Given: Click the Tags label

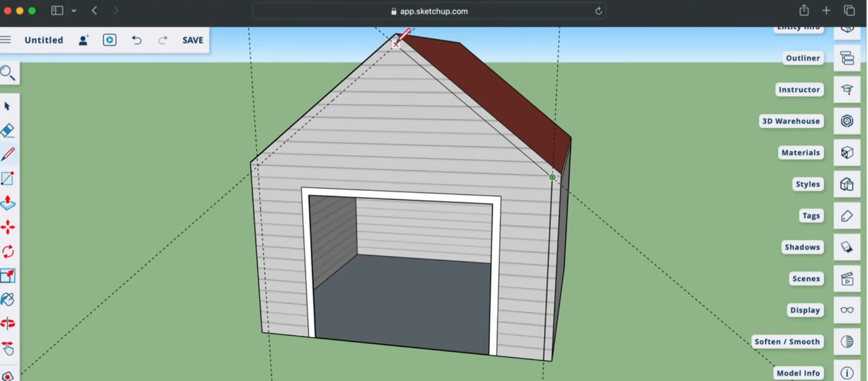Looking at the screenshot, I should pyautogui.click(x=811, y=216).
